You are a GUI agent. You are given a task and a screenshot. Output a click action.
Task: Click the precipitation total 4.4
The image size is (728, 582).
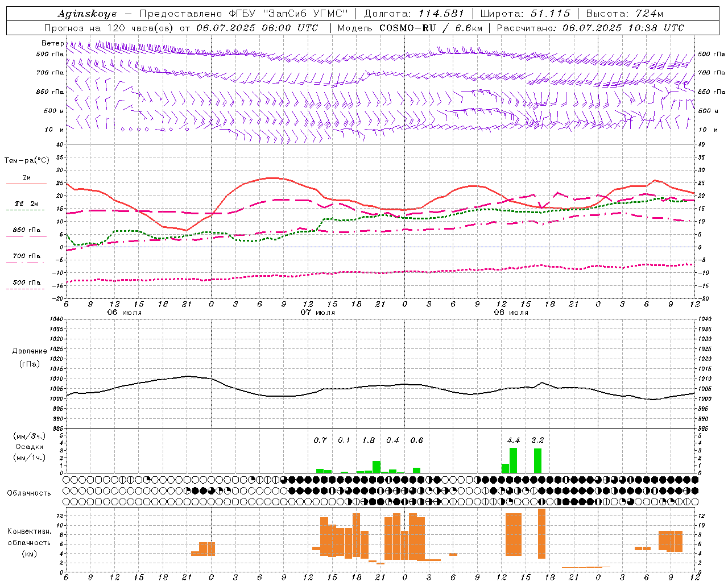514,440
